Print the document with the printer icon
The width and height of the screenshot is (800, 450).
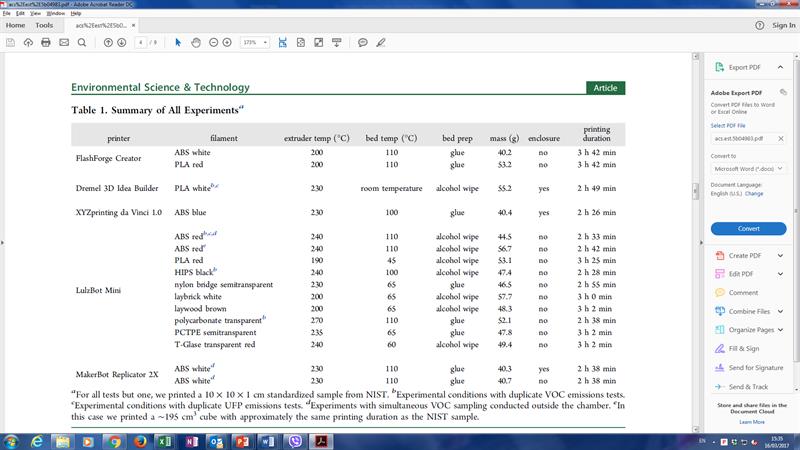(x=46, y=43)
